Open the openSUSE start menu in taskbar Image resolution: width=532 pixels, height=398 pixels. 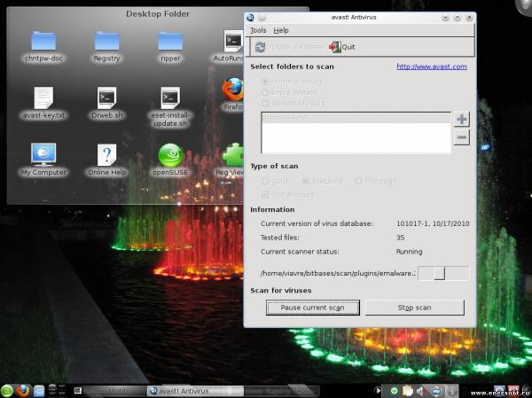pos(7,391)
